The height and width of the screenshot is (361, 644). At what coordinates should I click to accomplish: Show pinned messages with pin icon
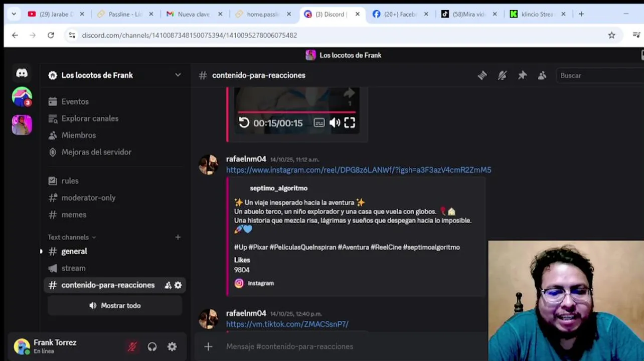point(522,75)
